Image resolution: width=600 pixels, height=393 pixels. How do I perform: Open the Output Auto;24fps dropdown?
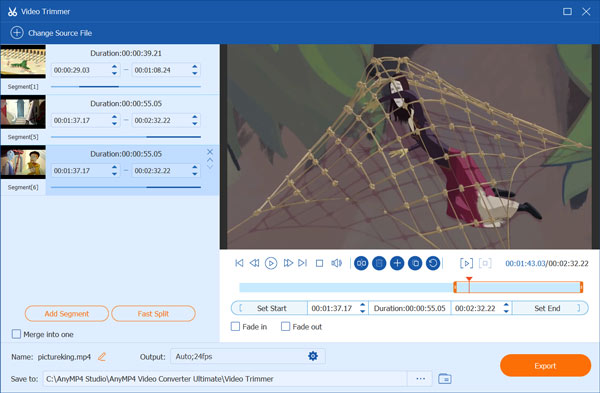[248, 356]
